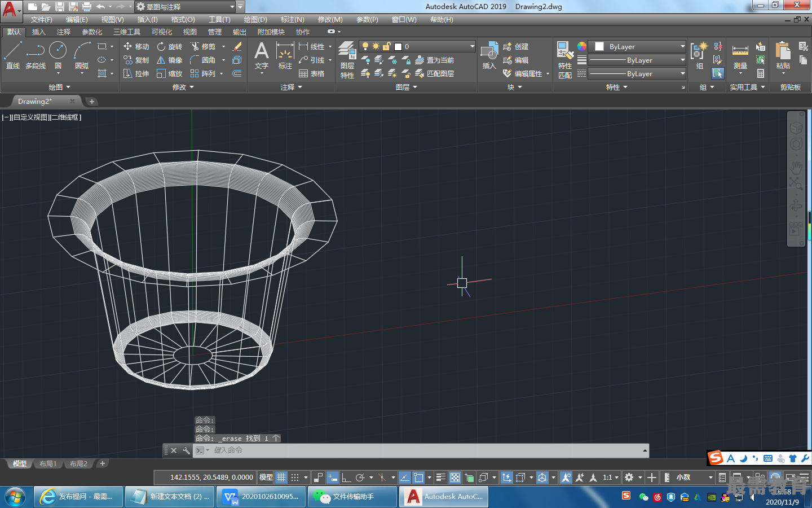Open Layer Properties (图层特性)

(347, 59)
